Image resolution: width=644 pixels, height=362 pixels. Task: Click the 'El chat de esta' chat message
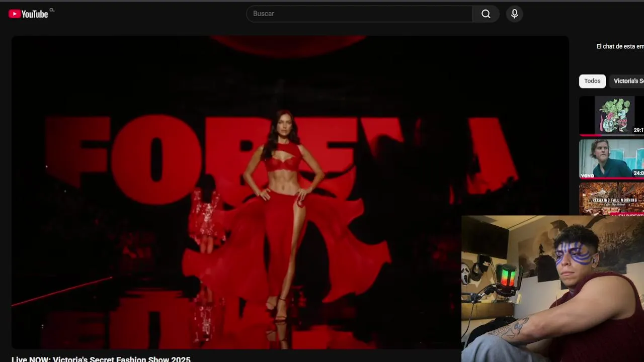coord(620,46)
